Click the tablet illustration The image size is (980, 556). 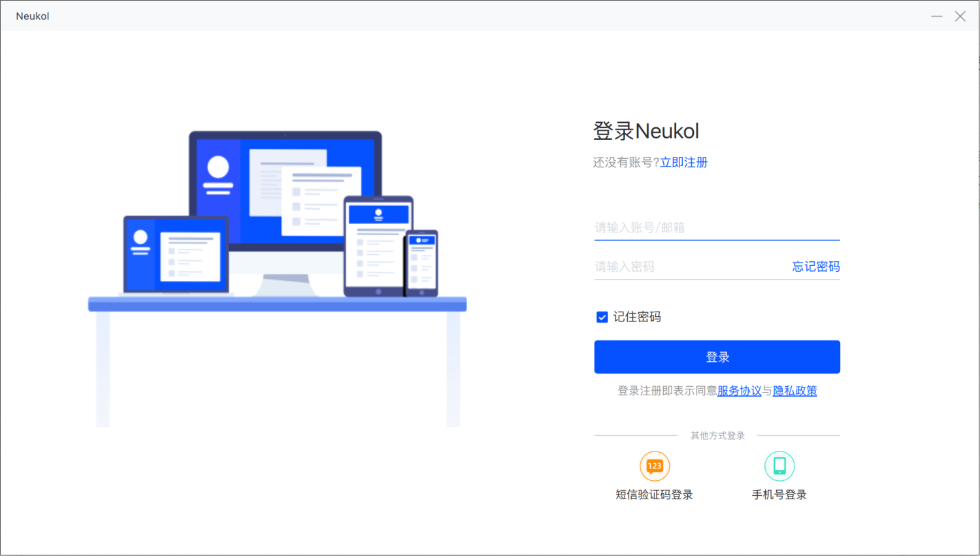378,246
